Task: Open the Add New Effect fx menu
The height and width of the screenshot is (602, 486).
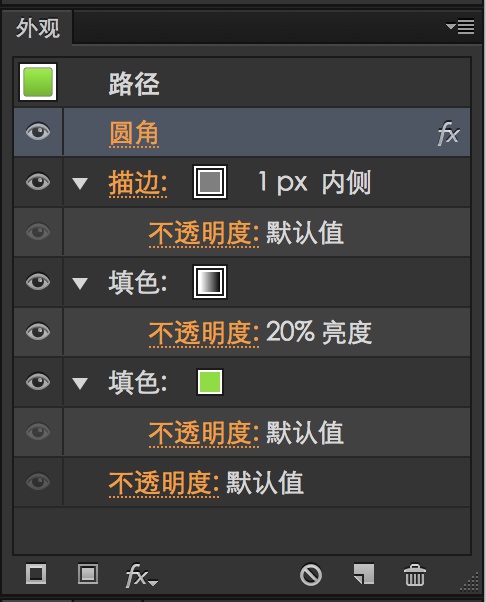Action: [141, 576]
